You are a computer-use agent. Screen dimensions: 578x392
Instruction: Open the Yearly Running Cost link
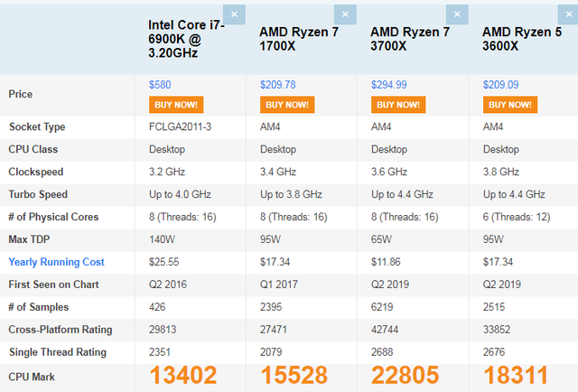[56, 262]
